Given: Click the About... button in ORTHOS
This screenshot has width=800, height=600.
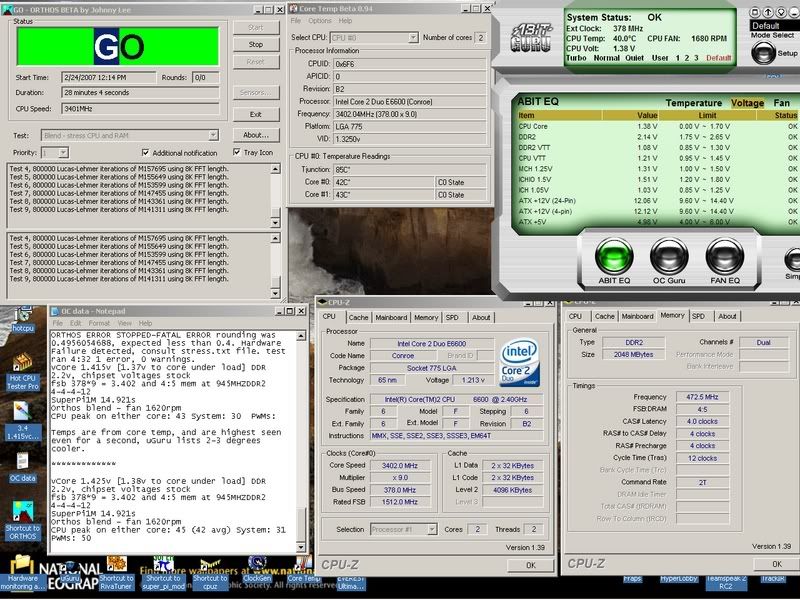Looking at the screenshot, I should pyautogui.click(x=256, y=135).
